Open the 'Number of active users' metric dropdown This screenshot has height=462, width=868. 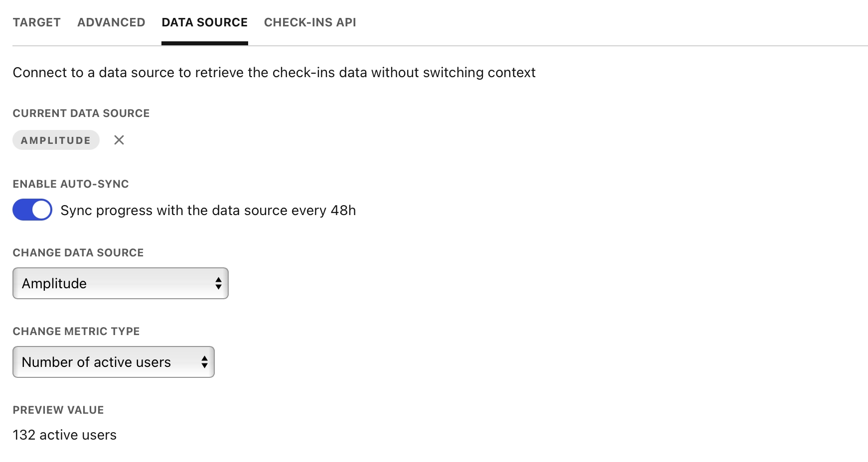point(113,362)
